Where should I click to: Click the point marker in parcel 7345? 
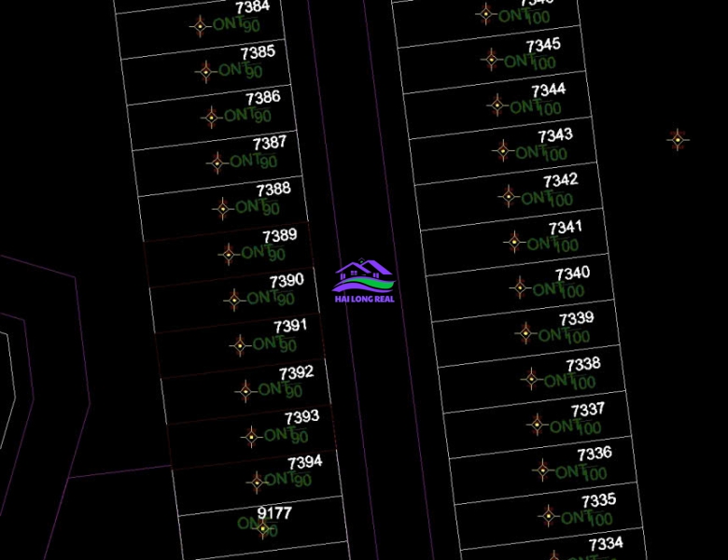[x=491, y=60]
